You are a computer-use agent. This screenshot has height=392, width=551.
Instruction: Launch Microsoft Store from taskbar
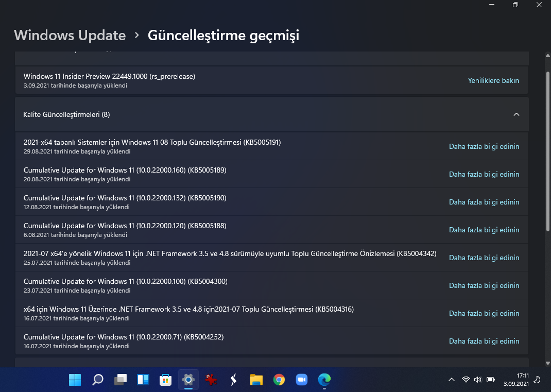165,379
